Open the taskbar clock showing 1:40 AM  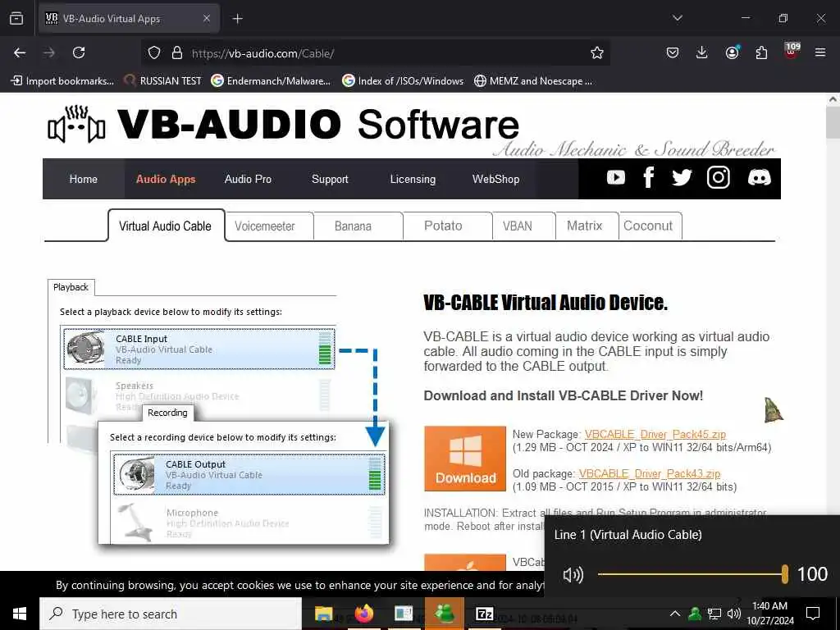click(x=769, y=614)
